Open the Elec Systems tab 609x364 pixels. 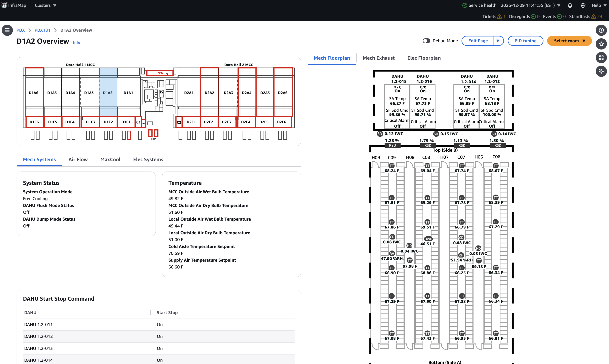tap(148, 160)
